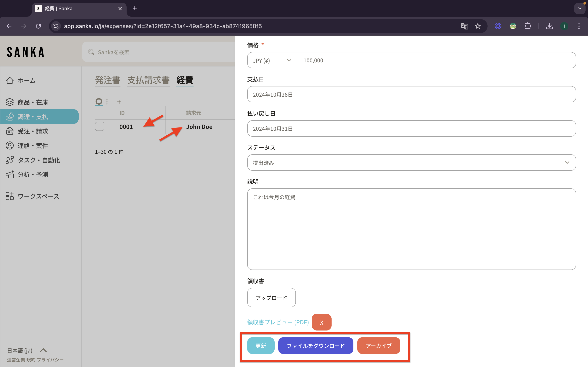The height and width of the screenshot is (367, 588).
Task: Open the JPY (¥) currency dropdown
Action: (x=272, y=60)
